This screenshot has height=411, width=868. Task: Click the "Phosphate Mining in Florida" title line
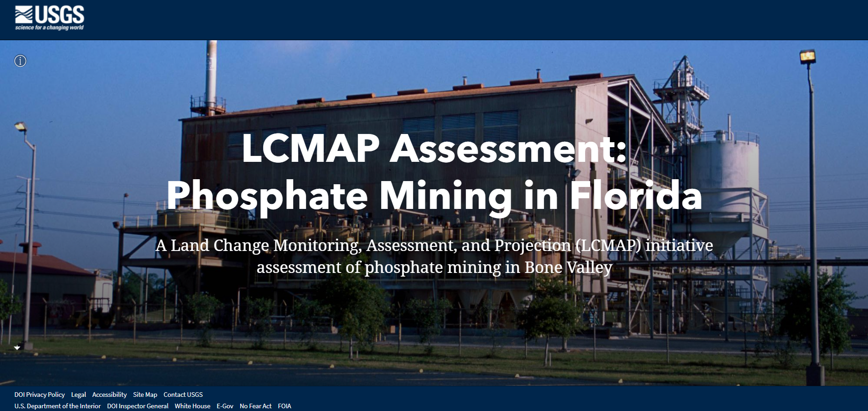click(434, 196)
